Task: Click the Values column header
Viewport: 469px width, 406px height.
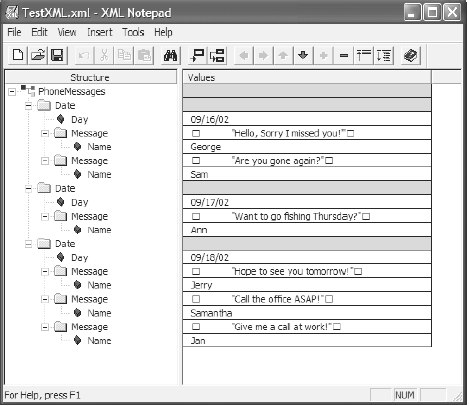Action: [307, 77]
